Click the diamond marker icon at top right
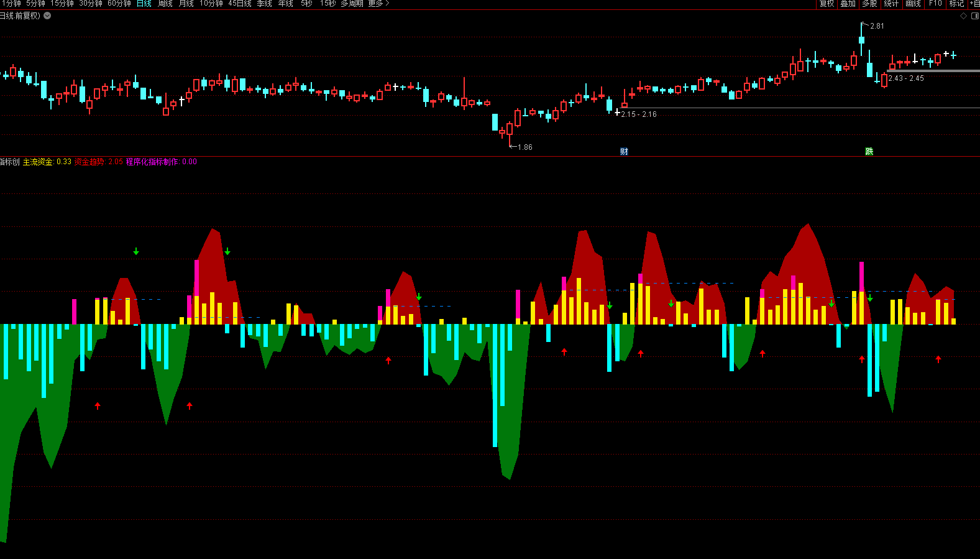 964,16
